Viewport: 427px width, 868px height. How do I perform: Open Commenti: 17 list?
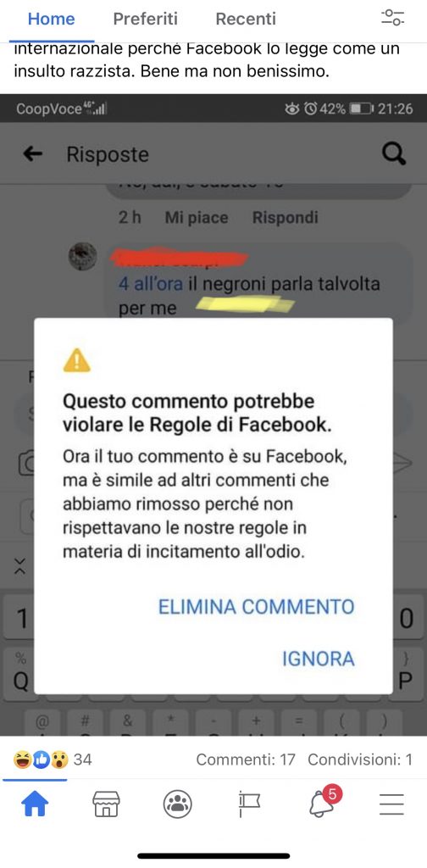(246, 759)
